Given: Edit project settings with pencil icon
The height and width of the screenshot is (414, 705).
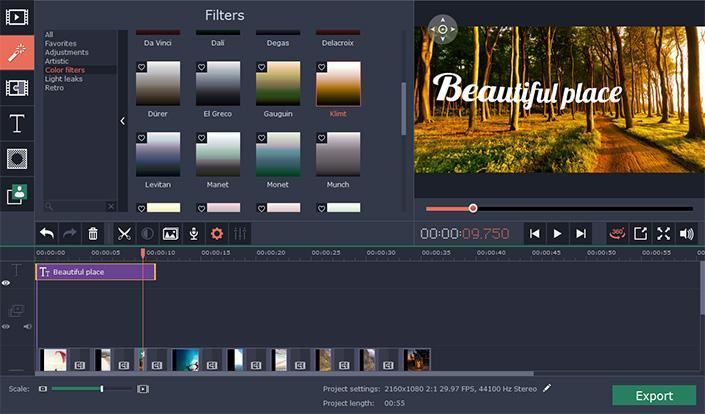Looking at the screenshot, I should pos(547,388).
